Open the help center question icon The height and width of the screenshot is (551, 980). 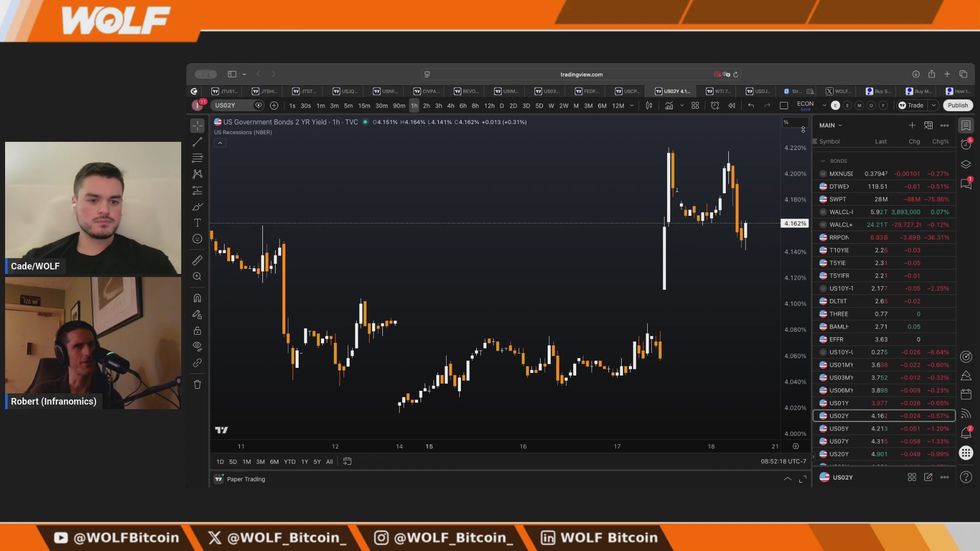pos(966,477)
